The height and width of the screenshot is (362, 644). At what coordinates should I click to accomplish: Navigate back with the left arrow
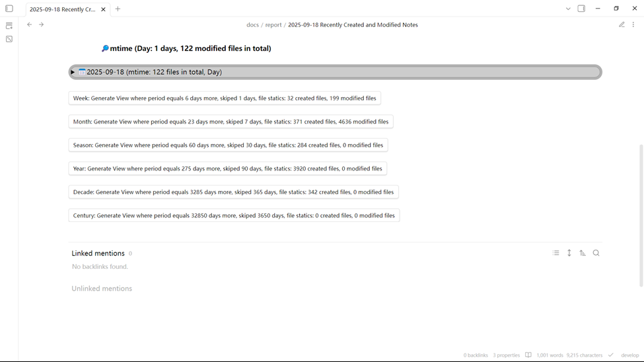[29, 24]
